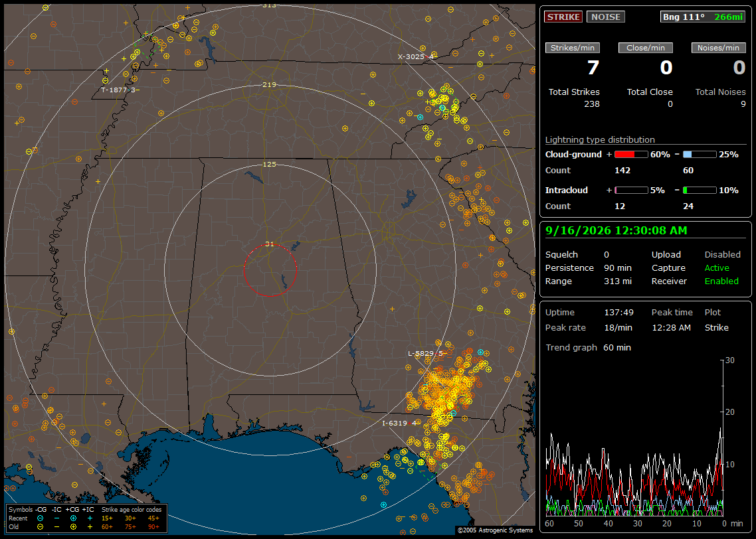Click the bearing and distance readout
The image size is (756, 539).
click(702, 17)
